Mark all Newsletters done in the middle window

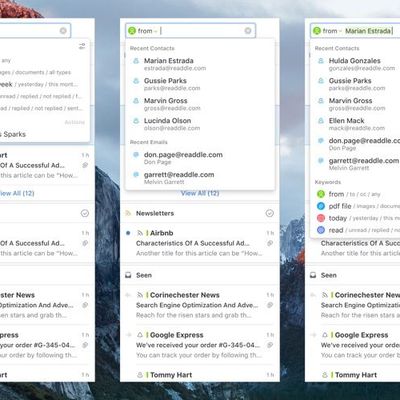point(270,213)
